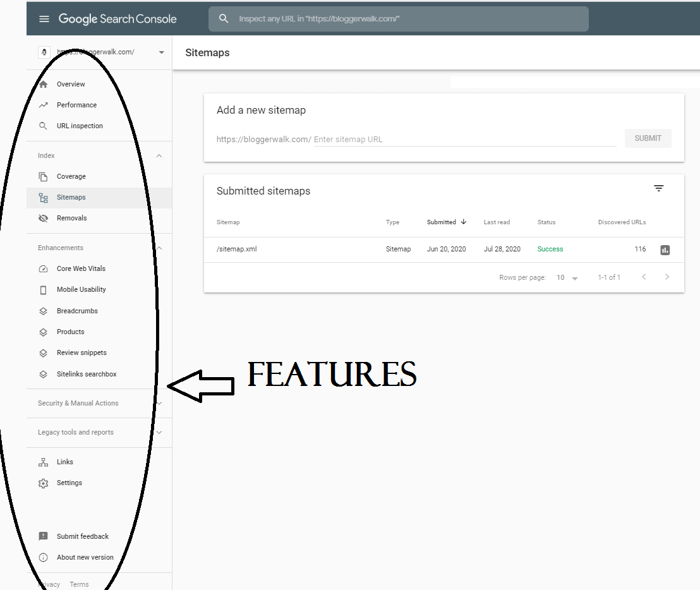Open the /sitemap.xml row
The width and height of the screenshot is (700, 590).
coord(444,250)
